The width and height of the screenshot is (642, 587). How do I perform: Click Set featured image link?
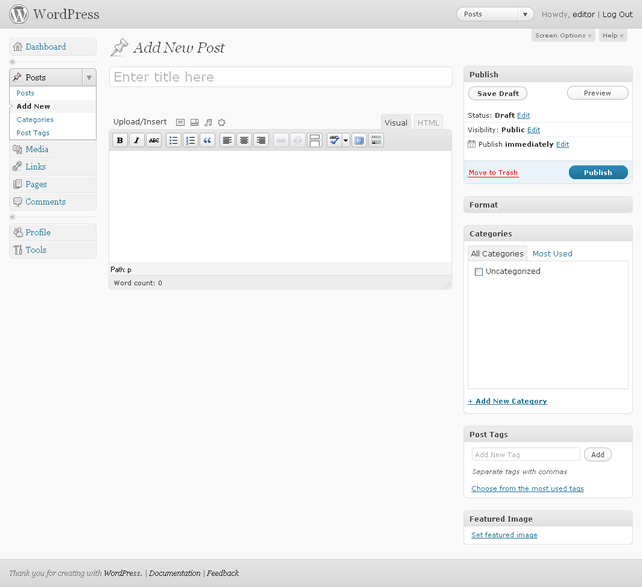point(504,535)
